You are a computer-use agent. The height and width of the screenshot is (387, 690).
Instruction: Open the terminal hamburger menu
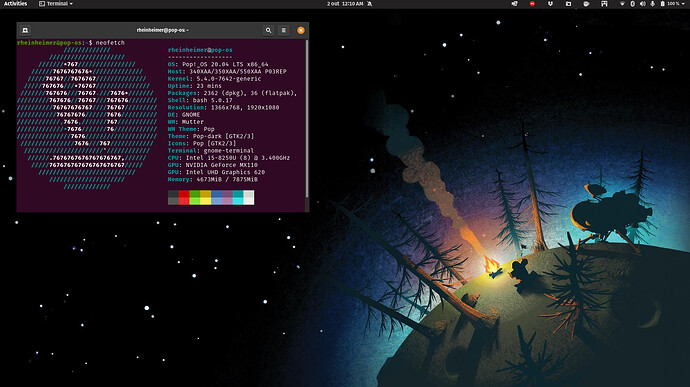[284, 30]
